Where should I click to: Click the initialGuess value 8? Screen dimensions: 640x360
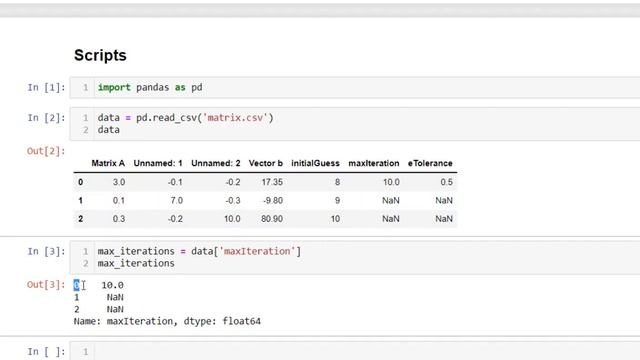click(x=337, y=182)
